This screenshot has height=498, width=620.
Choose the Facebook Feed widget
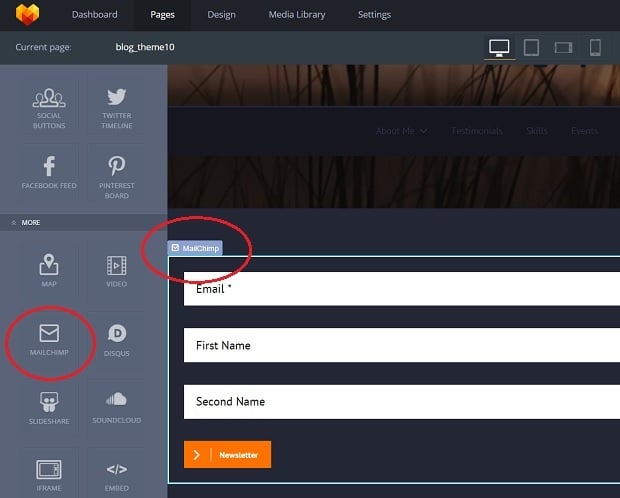49,173
